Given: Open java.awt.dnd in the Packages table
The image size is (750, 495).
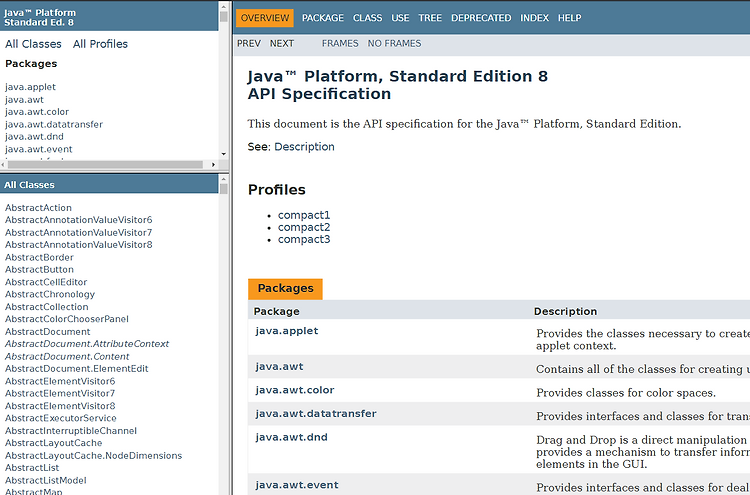Looking at the screenshot, I should (291, 437).
